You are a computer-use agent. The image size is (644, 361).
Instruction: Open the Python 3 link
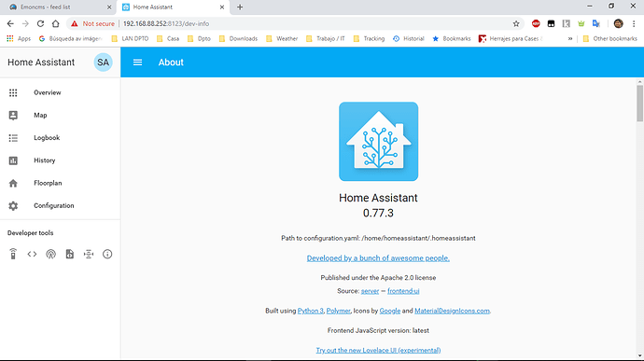coord(310,311)
